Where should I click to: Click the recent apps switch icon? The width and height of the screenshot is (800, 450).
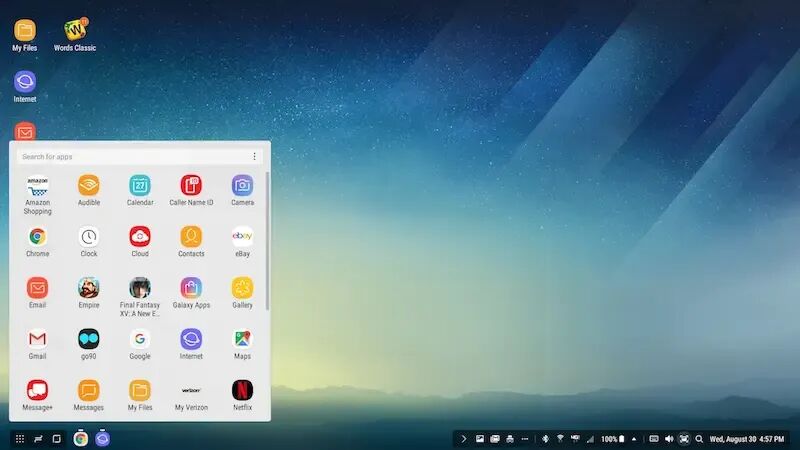click(38, 439)
